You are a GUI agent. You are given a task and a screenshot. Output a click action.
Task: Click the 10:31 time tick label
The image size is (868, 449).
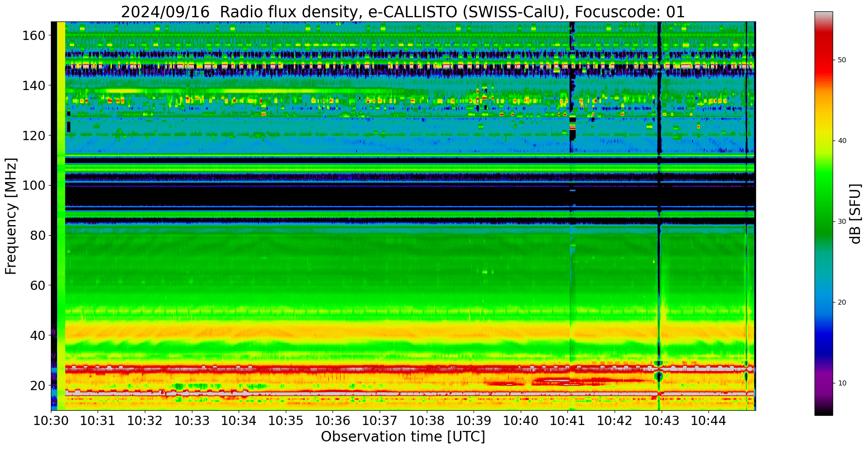[x=98, y=420]
